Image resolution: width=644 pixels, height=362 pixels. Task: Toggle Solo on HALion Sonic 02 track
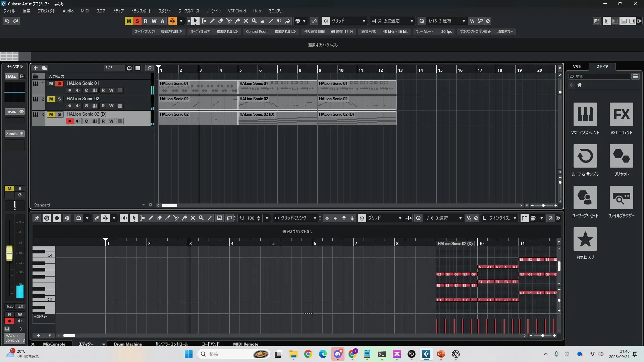click(59, 99)
